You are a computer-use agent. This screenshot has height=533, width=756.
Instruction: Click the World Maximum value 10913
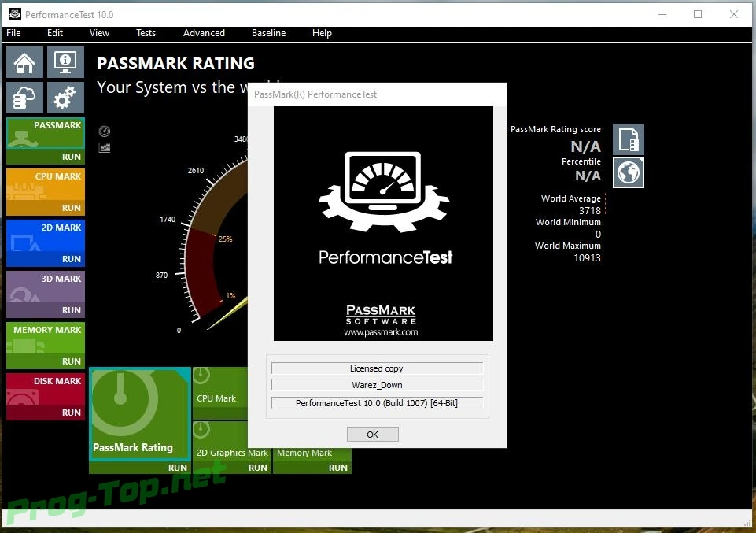pos(587,258)
